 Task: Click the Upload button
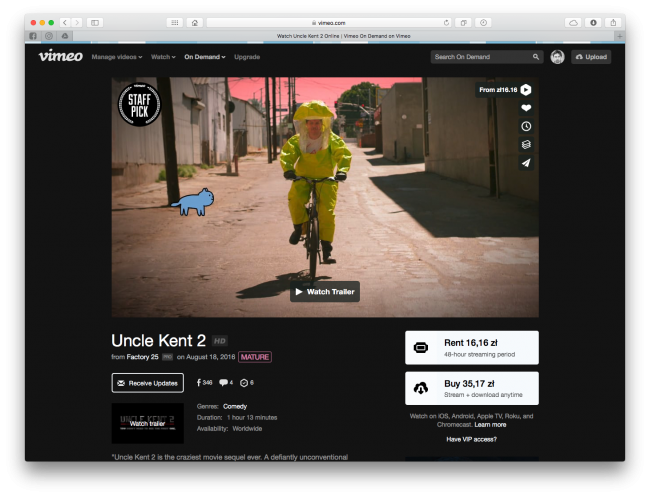tap(591, 57)
